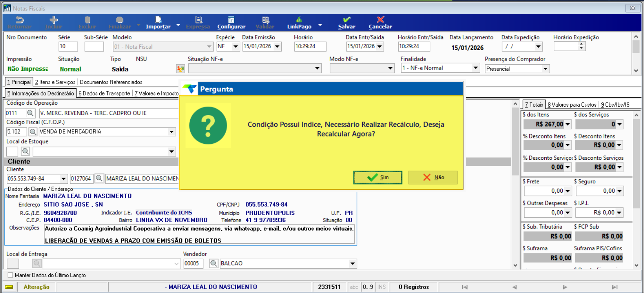Confirm recalculation with the Sim button
Screen dimensions: 644x293
pos(378,177)
